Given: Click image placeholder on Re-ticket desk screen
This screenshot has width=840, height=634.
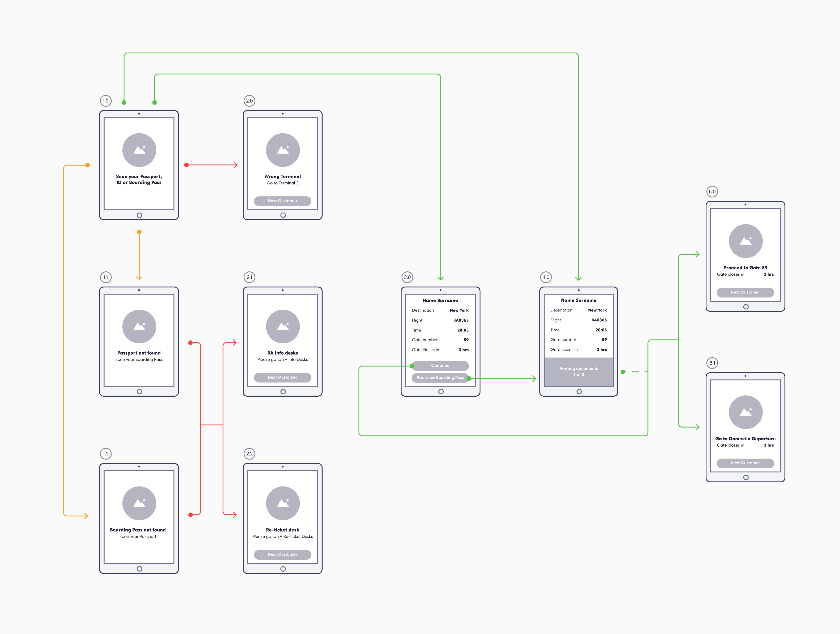Looking at the screenshot, I should [282, 503].
